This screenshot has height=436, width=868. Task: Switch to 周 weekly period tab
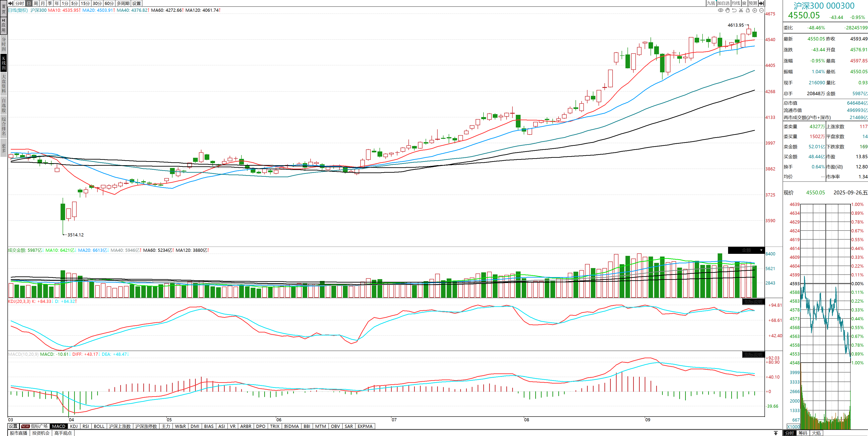click(36, 3)
